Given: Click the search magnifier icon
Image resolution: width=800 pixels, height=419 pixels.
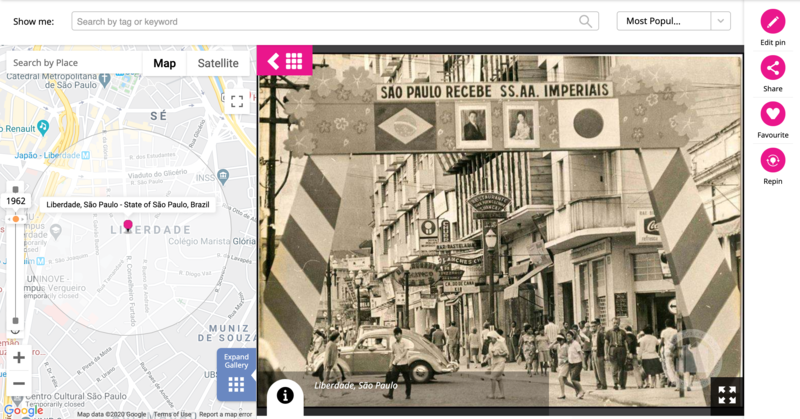Looking at the screenshot, I should click(x=586, y=21).
